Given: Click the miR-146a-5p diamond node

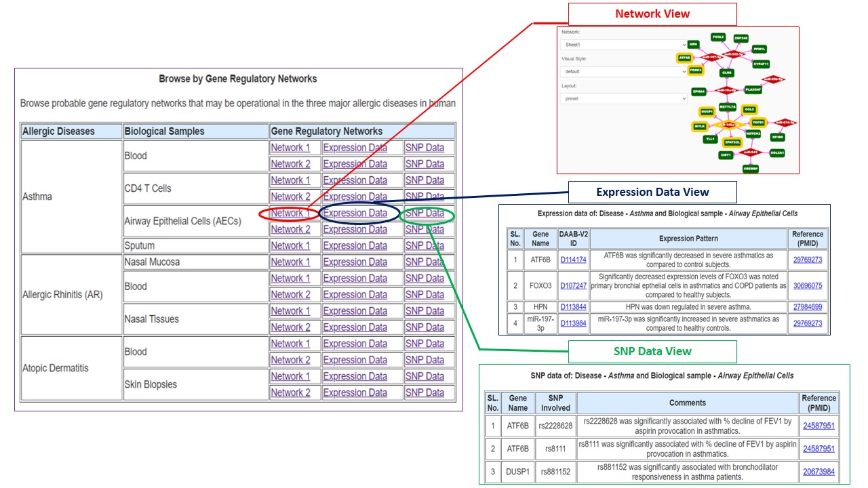Looking at the screenshot, I should click(x=729, y=125).
